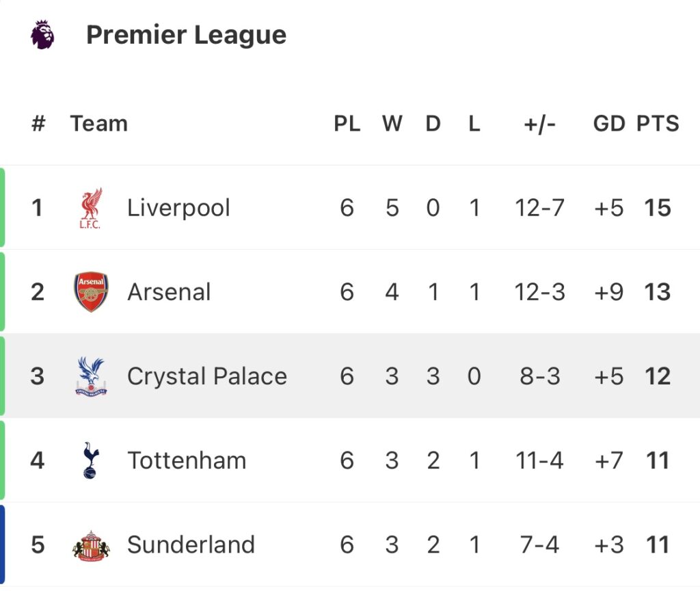
Task: Click the W wins column header
Action: [392, 124]
